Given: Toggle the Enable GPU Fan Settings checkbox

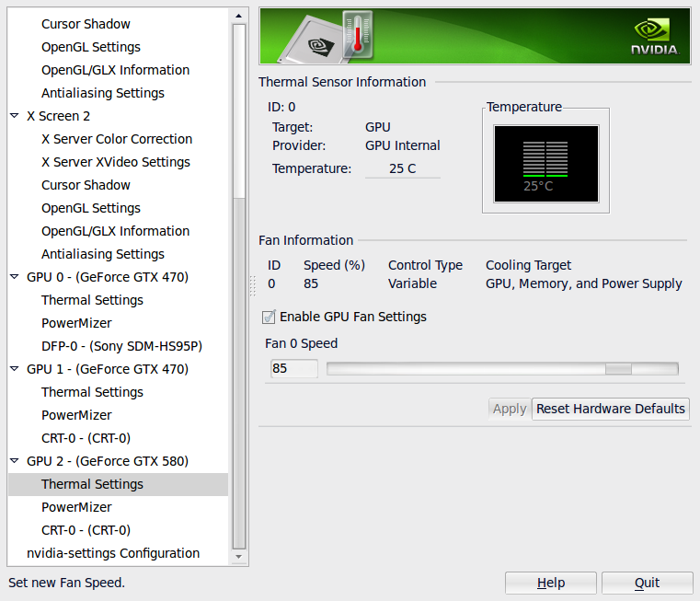Looking at the screenshot, I should pyautogui.click(x=269, y=317).
